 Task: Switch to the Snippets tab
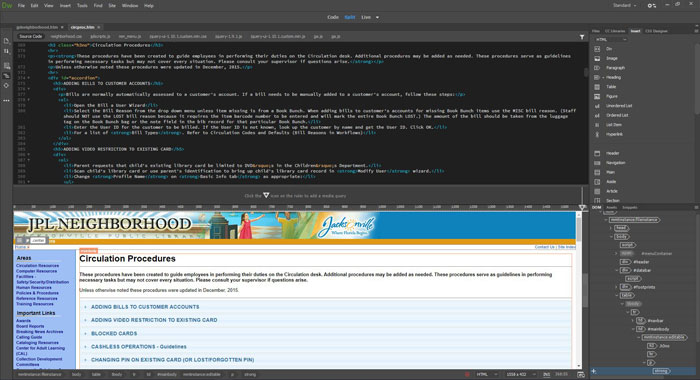629,208
